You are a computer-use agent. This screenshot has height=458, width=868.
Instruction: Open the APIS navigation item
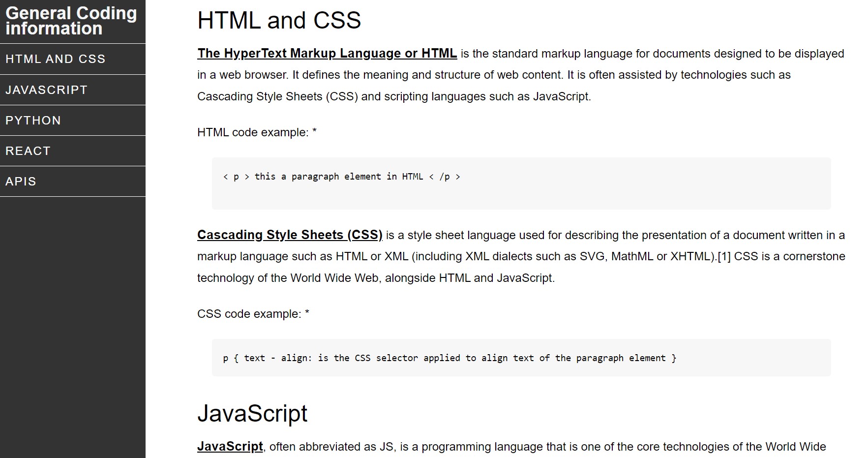coord(73,182)
